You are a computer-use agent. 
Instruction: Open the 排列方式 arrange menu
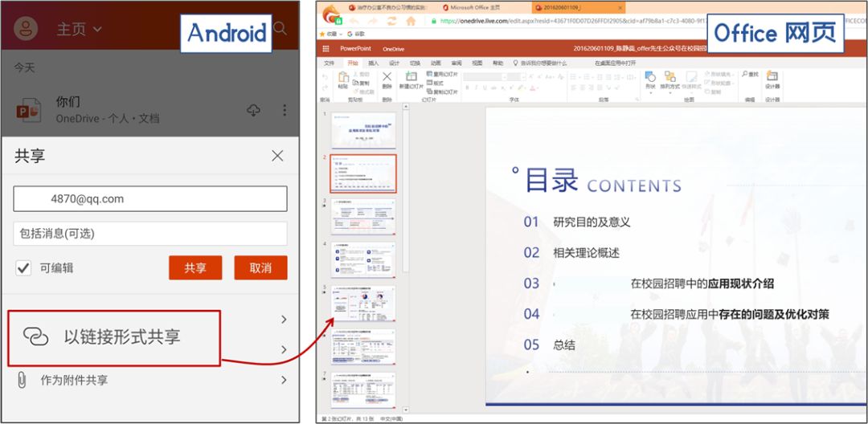[x=669, y=81]
